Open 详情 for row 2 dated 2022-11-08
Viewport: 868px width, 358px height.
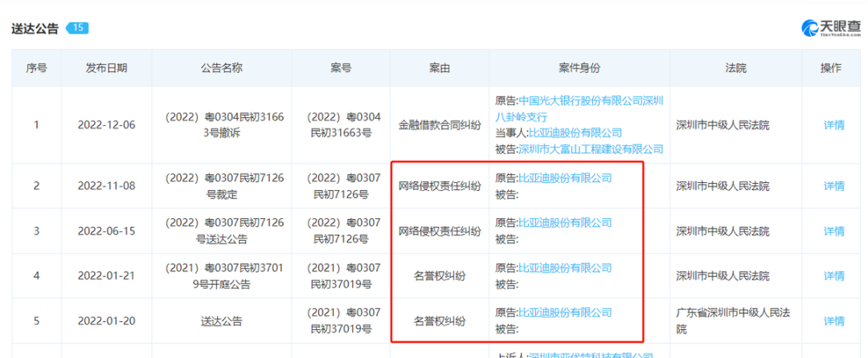[x=833, y=186]
